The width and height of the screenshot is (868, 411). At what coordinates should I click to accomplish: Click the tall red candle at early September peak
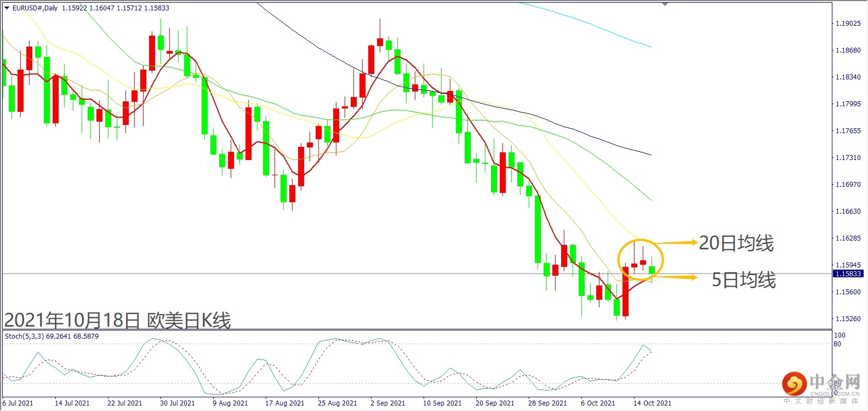(x=371, y=60)
